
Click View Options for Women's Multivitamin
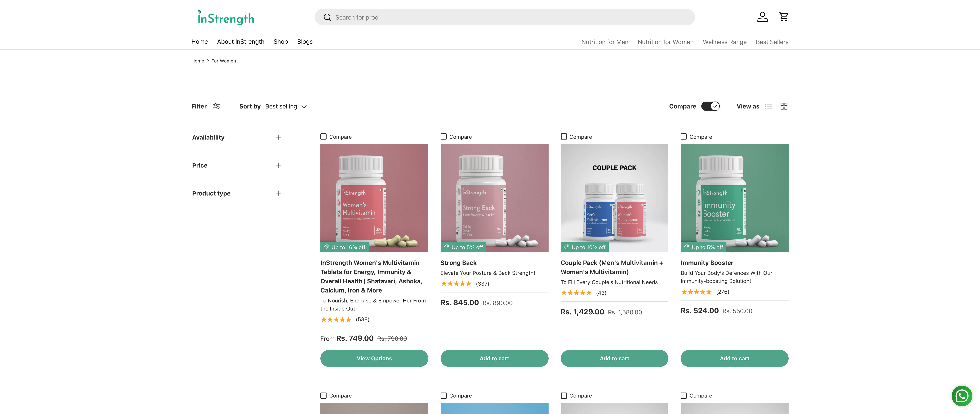374,358
